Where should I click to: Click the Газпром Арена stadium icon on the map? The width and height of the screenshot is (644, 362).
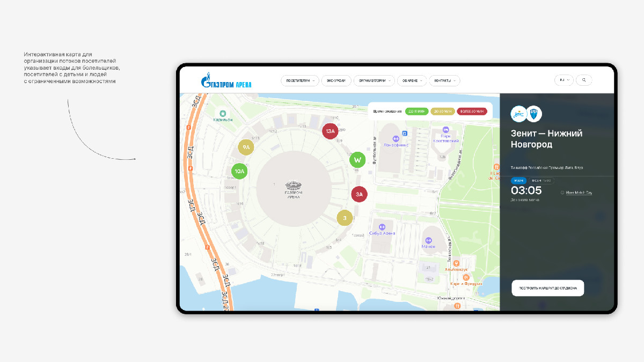(x=294, y=185)
